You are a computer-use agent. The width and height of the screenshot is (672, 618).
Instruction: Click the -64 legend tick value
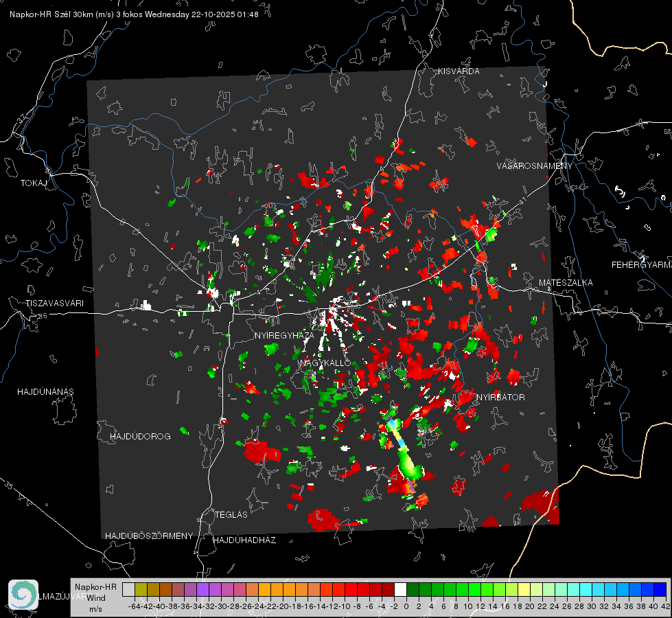[135, 606]
